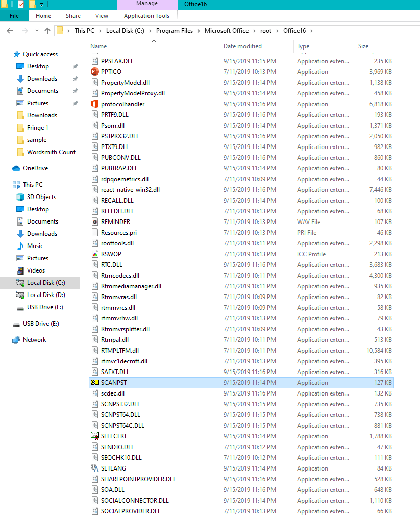The image size is (420, 518).
Task: Expand the chevron after Microsoft Office in address bar
Action: tap(254, 31)
